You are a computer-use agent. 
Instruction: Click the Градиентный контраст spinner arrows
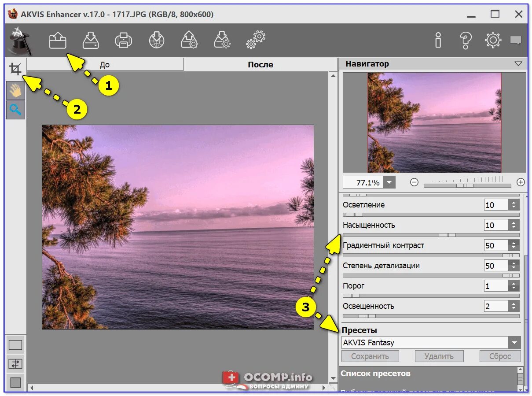click(514, 245)
